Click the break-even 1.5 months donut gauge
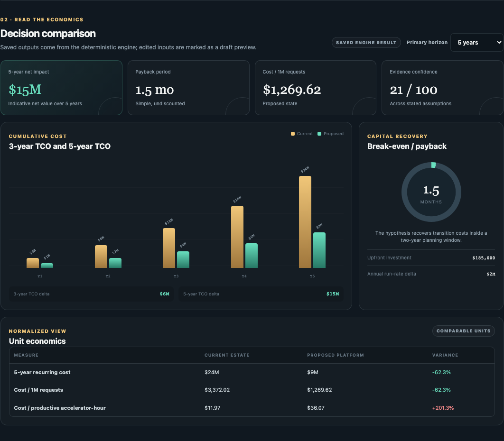 pos(431,192)
